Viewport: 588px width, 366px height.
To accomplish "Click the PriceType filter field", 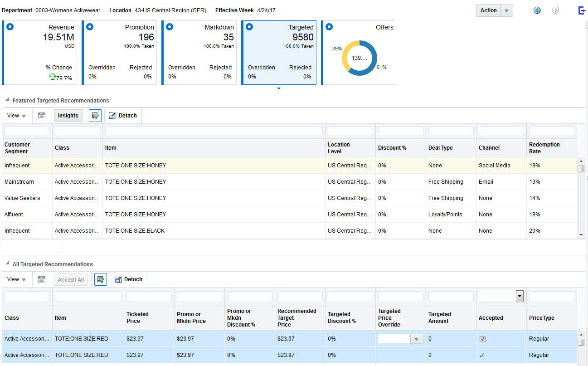I will pyautogui.click(x=552, y=296).
